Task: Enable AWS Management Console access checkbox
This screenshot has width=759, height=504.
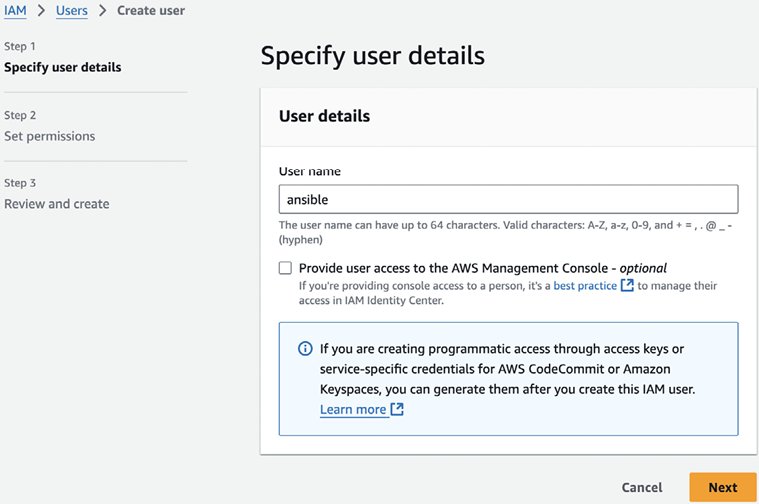Action: (286, 268)
